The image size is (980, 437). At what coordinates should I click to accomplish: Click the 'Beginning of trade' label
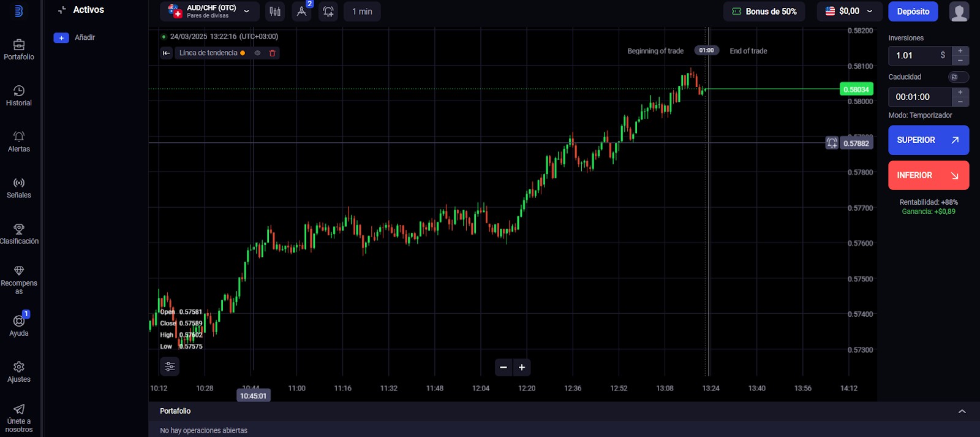click(655, 51)
